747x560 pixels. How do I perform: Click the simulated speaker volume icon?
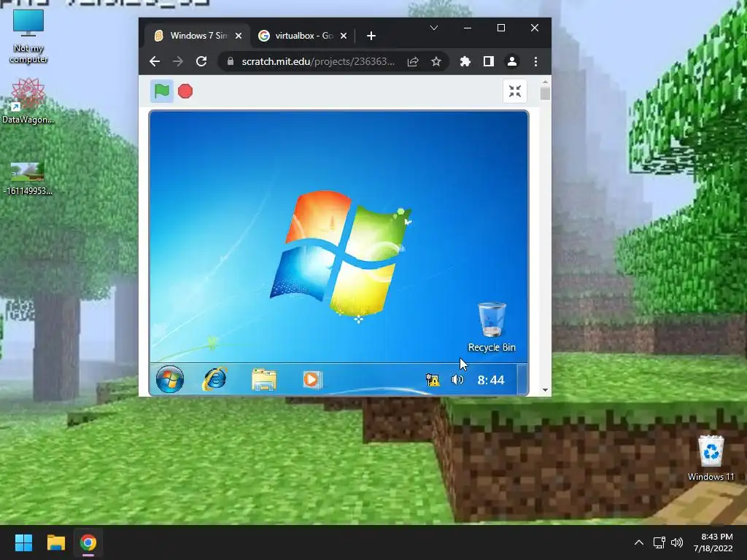[x=457, y=379]
